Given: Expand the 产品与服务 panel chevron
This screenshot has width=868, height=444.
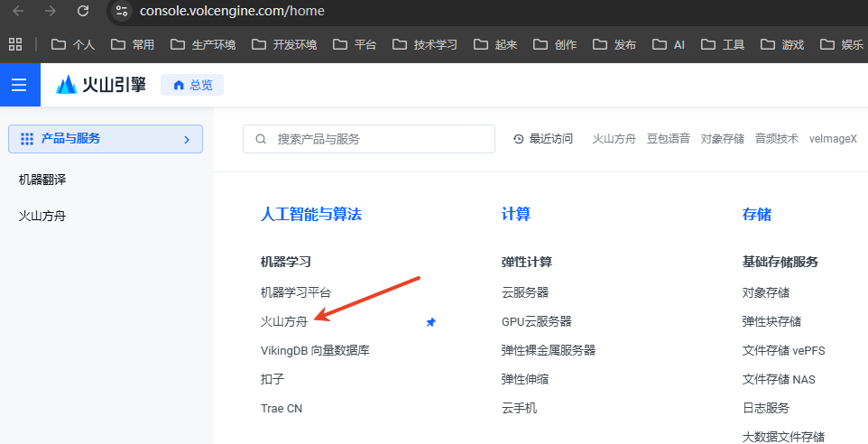Looking at the screenshot, I should 187,140.
